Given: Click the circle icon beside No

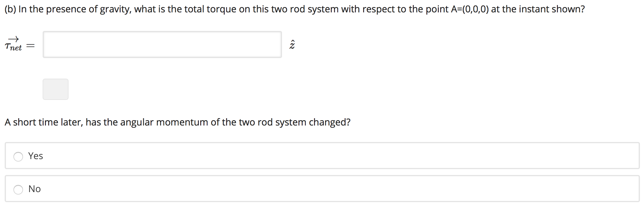Looking at the screenshot, I should pyautogui.click(x=18, y=189).
